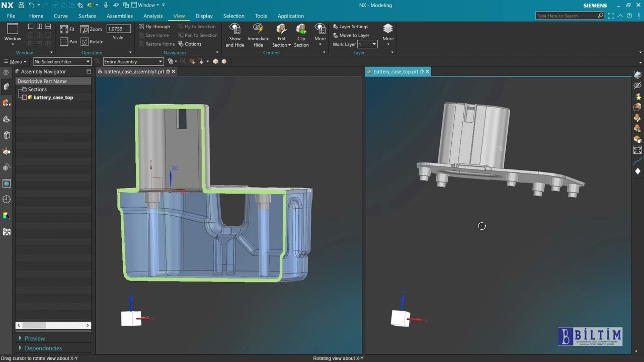
Task: Activate the Pan view tool
Action: pyautogui.click(x=68, y=42)
